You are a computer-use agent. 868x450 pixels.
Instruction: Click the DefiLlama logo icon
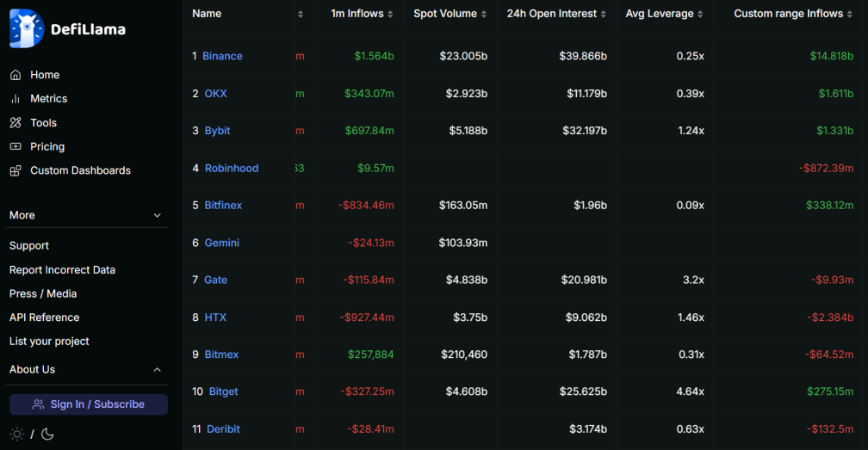(27, 28)
